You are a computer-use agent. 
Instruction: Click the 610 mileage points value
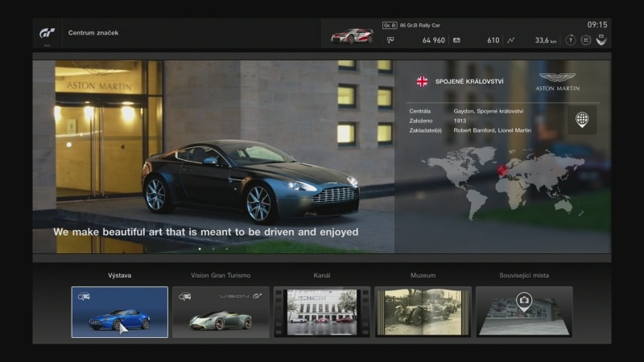pyautogui.click(x=493, y=40)
